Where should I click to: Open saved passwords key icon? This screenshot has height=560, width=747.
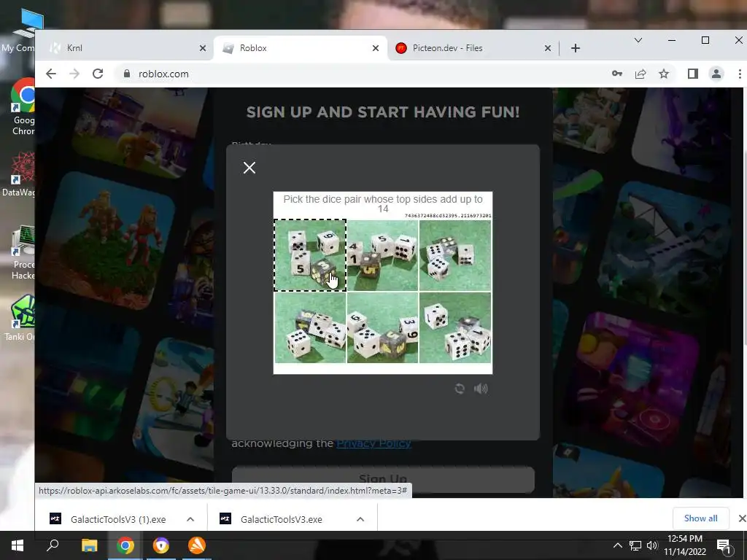point(617,74)
